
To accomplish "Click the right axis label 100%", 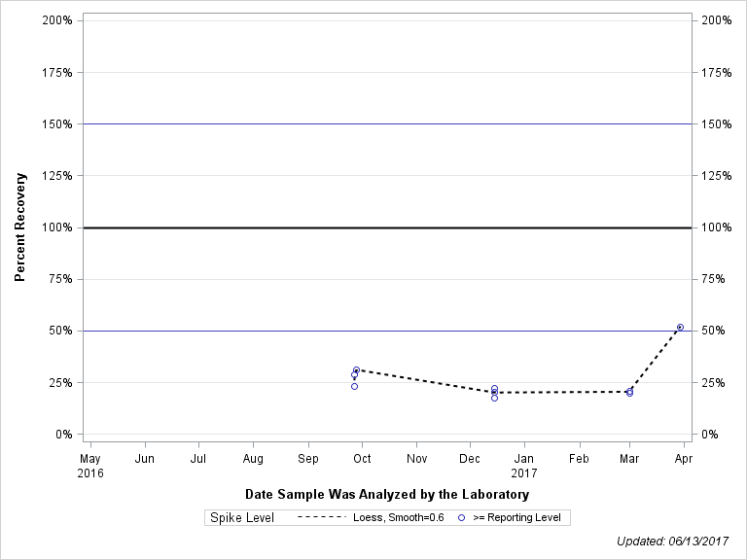I will (x=717, y=227).
